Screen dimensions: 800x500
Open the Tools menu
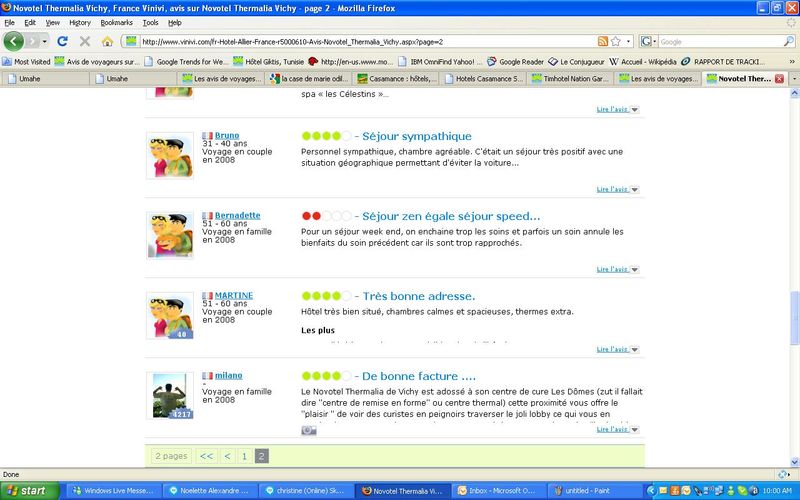(151, 23)
